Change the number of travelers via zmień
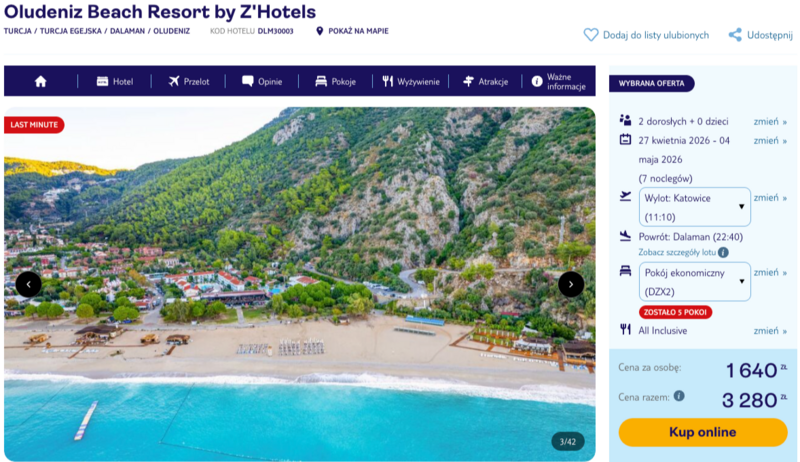Viewport: 800px width, 462px height. [770, 121]
